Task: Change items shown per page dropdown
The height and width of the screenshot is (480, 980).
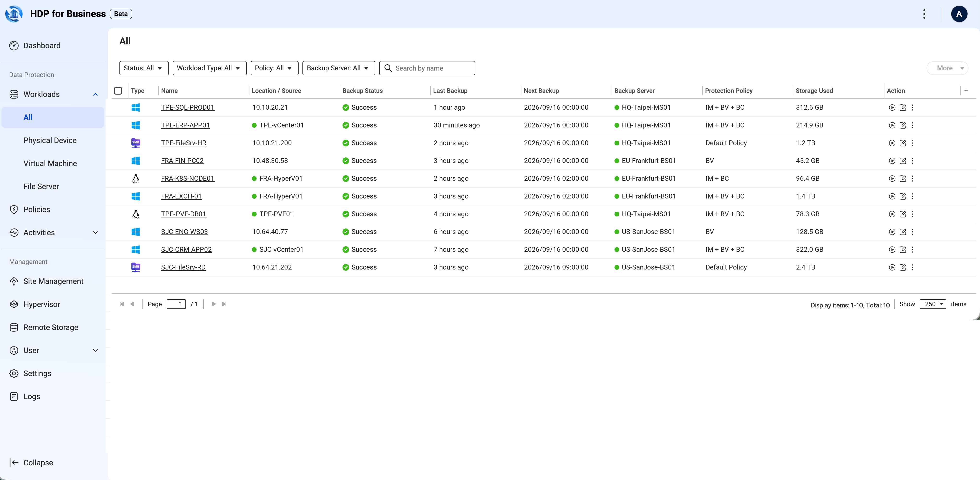Action: coord(932,304)
